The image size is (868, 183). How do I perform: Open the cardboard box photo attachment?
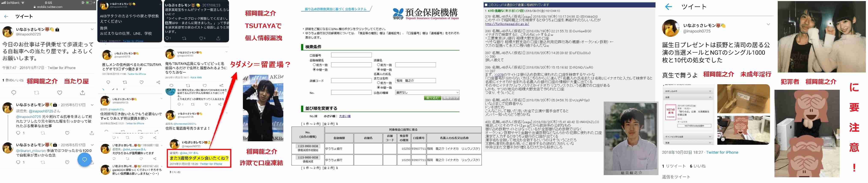coord(743,99)
